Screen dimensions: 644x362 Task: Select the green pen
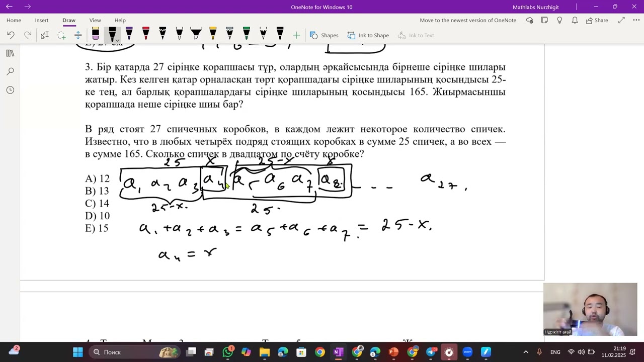pyautogui.click(x=246, y=34)
